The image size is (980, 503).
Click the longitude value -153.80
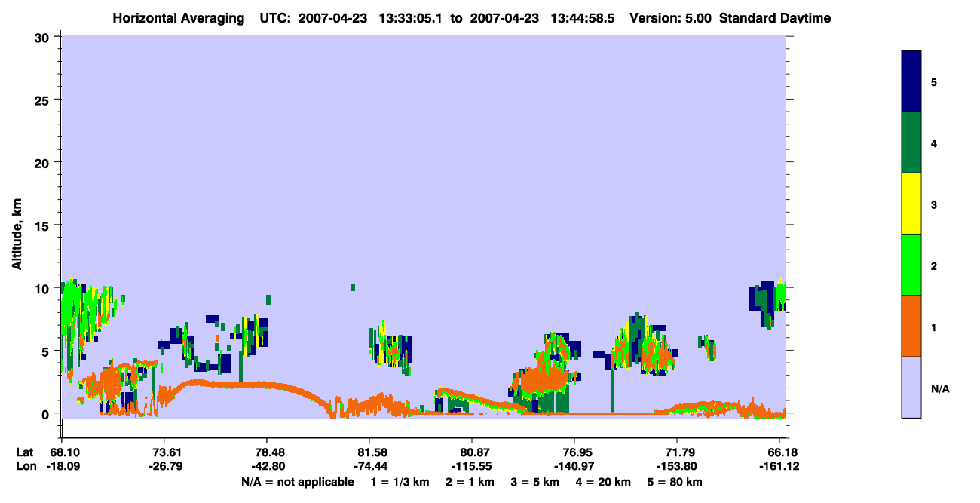pos(677,466)
